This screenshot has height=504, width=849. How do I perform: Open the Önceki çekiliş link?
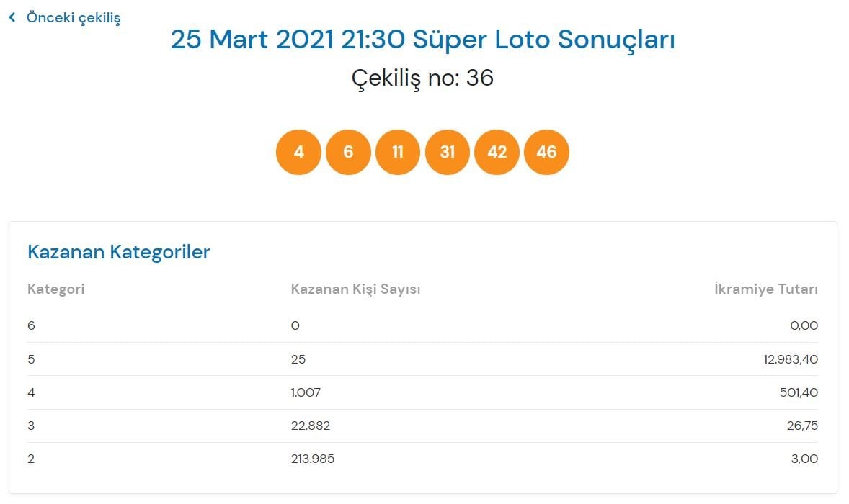[x=73, y=17]
